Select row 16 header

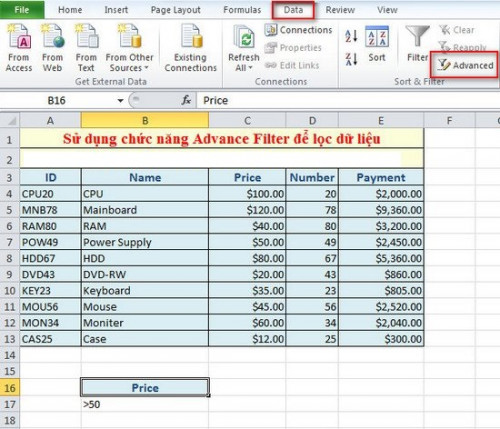[x=10, y=388]
